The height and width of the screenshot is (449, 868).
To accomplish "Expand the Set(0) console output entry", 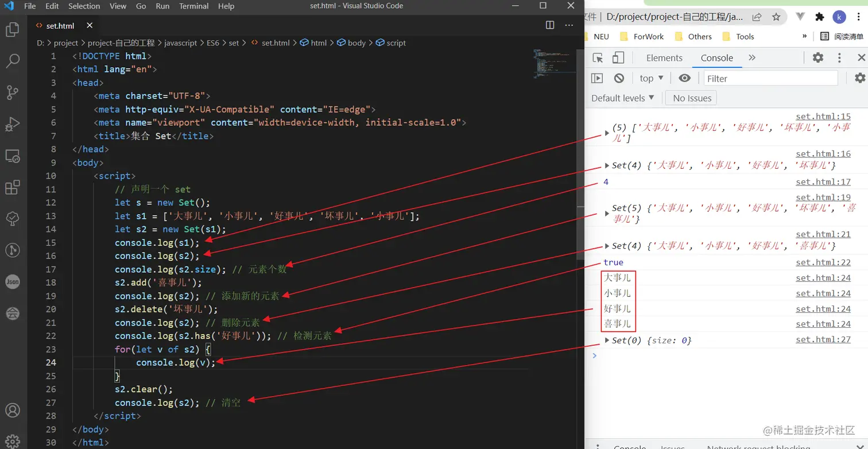I will pyautogui.click(x=607, y=340).
